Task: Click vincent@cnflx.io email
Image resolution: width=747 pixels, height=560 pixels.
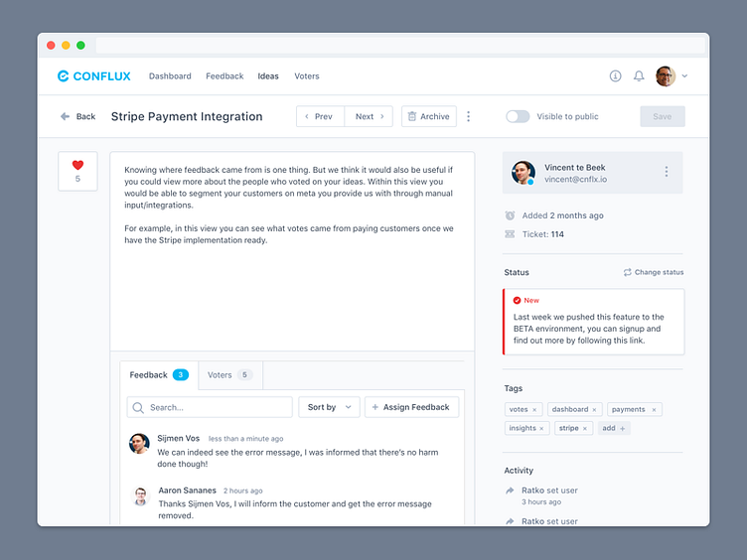Action: click(575, 180)
